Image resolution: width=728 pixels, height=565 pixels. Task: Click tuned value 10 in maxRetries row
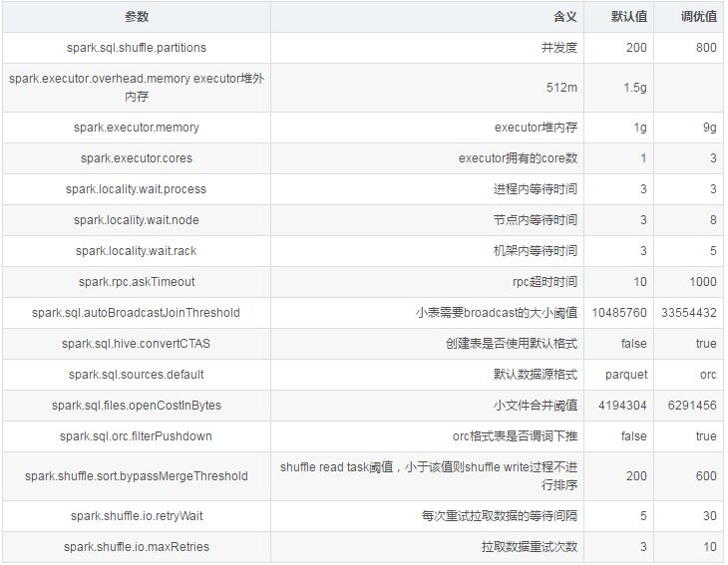pyautogui.click(x=710, y=547)
